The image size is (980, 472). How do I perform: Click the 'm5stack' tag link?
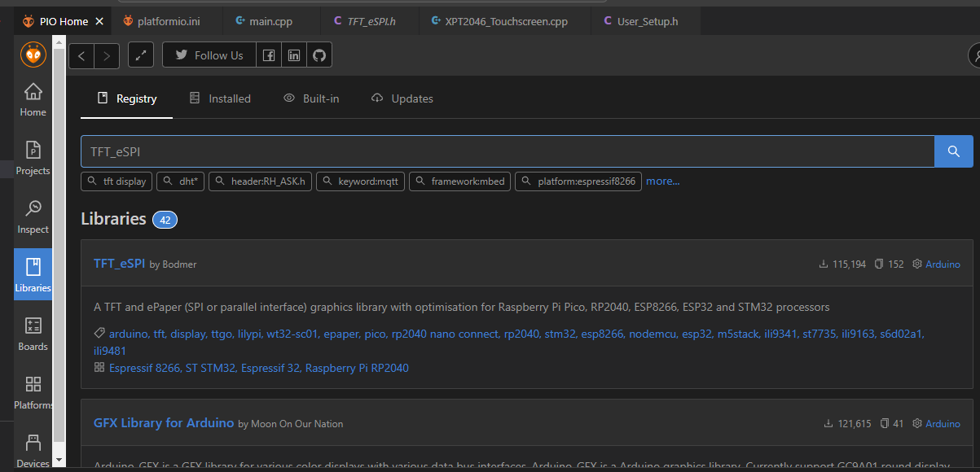tap(738, 334)
